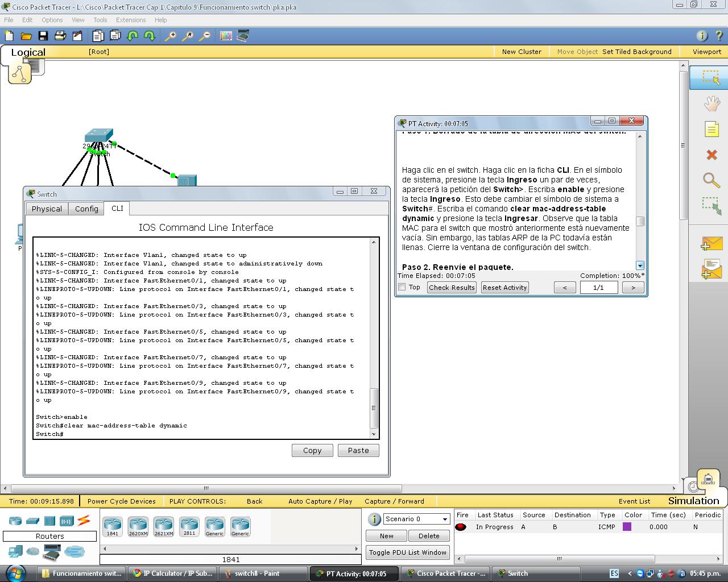Switch to the Simulation mode tab
728x582 pixels.
[693, 501]
